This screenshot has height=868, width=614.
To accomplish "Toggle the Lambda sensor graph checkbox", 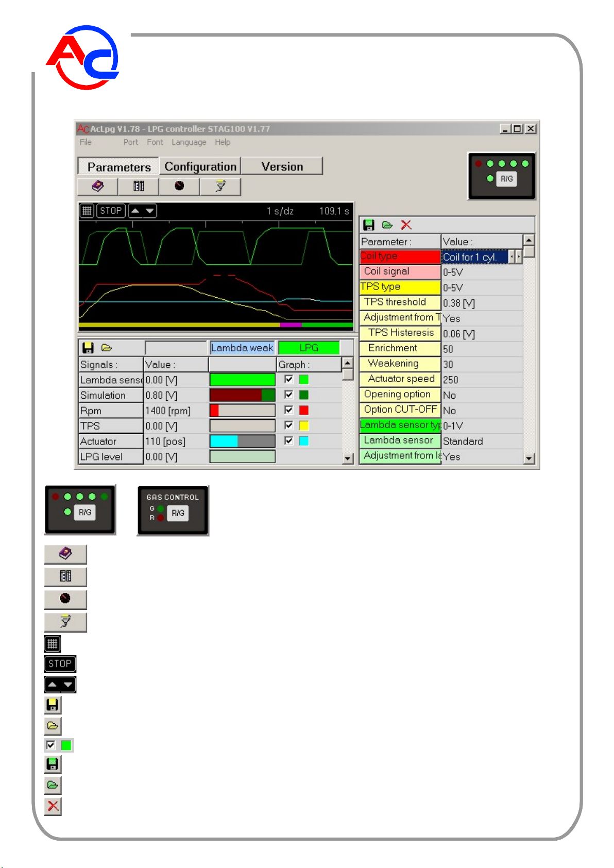I will coord(289,380).
